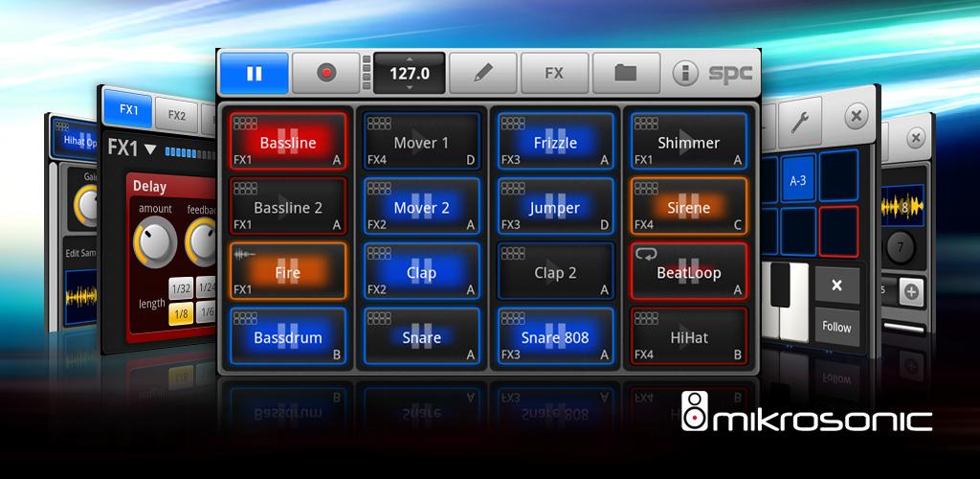Open the folder file browser
Image resolution: width=980 pixels, height=479 pixels.
pos(626,73)
